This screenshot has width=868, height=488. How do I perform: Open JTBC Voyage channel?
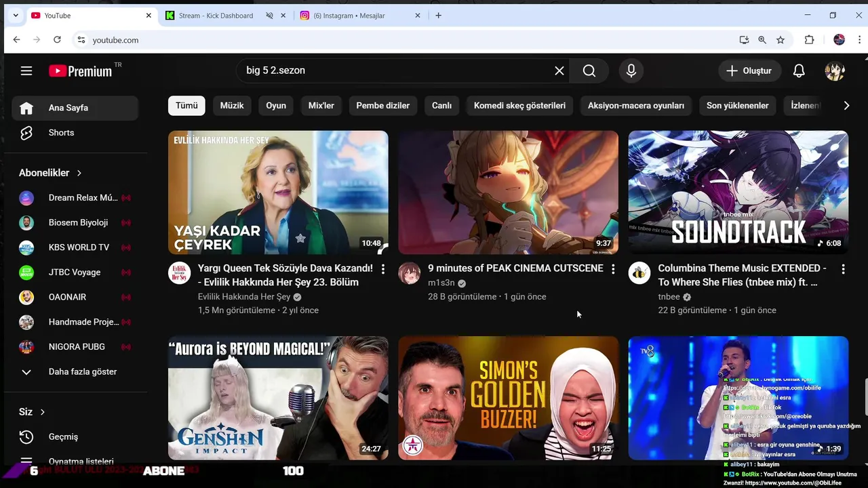(75, 272)
